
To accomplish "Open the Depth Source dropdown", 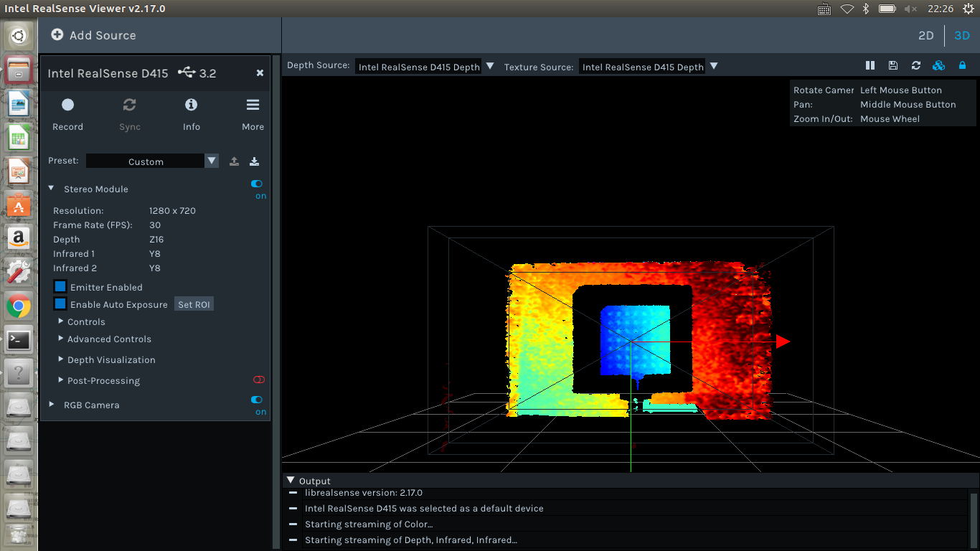I will point(489,66).
